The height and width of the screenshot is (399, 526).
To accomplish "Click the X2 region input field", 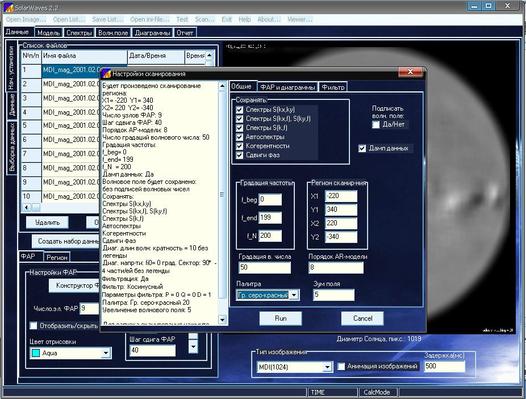I will (341, 223).
